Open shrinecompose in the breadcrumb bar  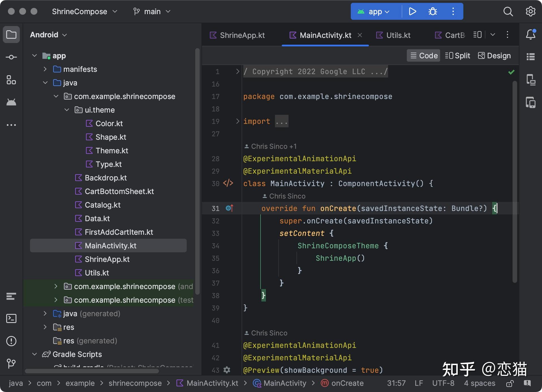(135, 383)
